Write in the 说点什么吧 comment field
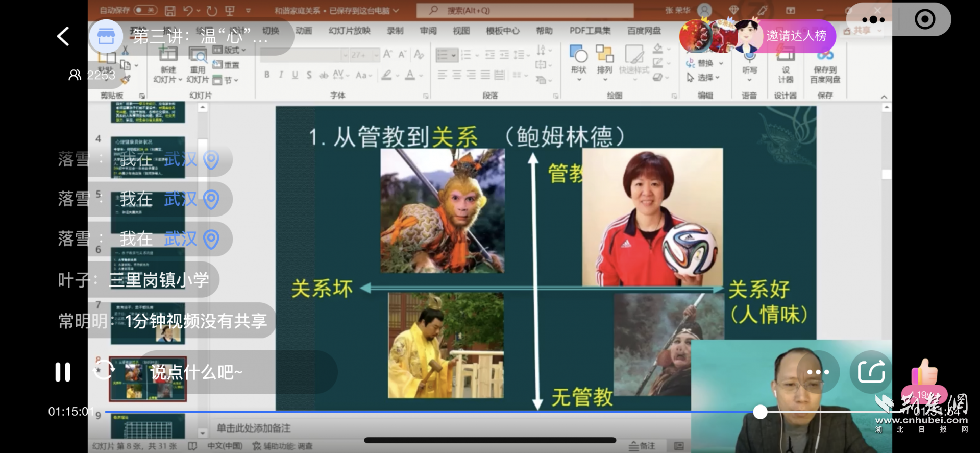 pos(239,372)
